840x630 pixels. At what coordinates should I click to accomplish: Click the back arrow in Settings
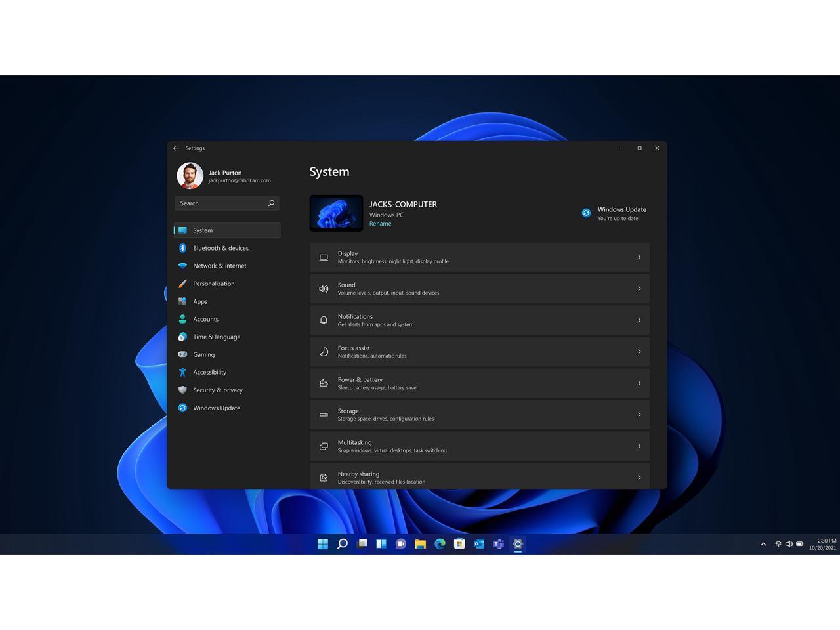(x=176, y=148)
